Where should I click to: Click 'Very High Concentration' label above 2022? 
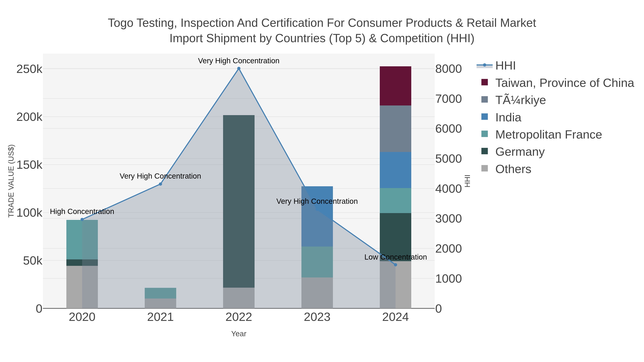tap(239, 61)
